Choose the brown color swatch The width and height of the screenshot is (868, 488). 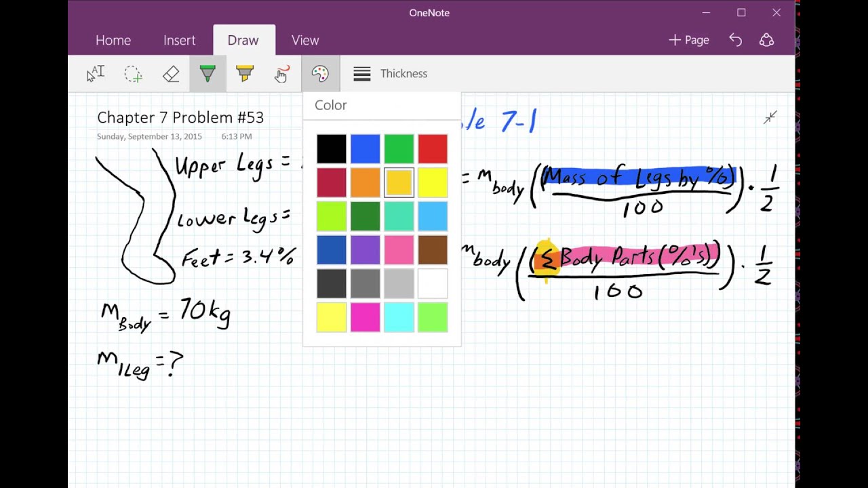pos(433,250)
